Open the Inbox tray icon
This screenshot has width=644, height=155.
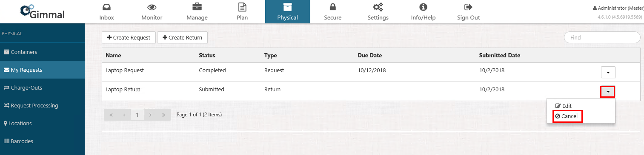106,7
